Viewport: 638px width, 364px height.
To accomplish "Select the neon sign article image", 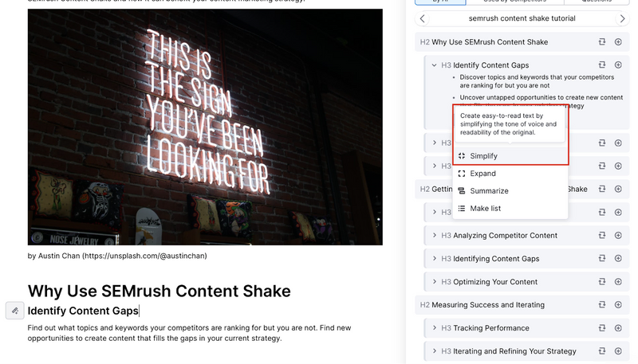I will (x=205, y=127).
